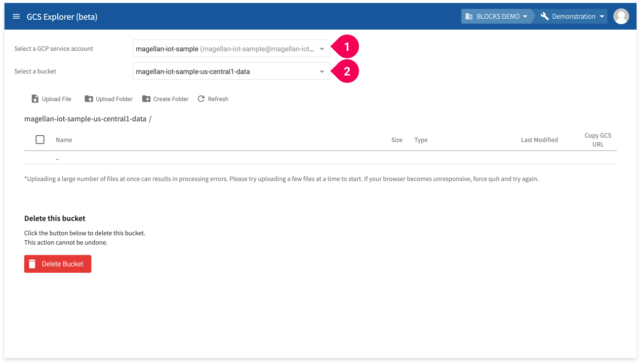Click the magellan-iot-sample-us-central1-data breadcrumb path
Screen dimensions: 641x364
tap(85, 119)
